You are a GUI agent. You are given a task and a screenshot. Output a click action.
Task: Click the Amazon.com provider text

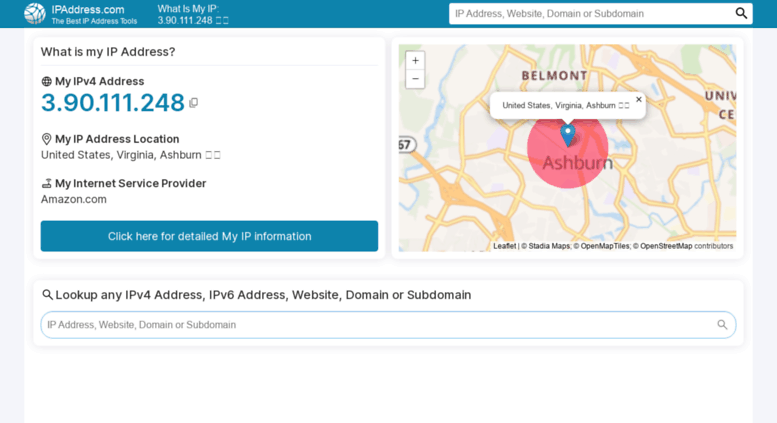(73, 199)
